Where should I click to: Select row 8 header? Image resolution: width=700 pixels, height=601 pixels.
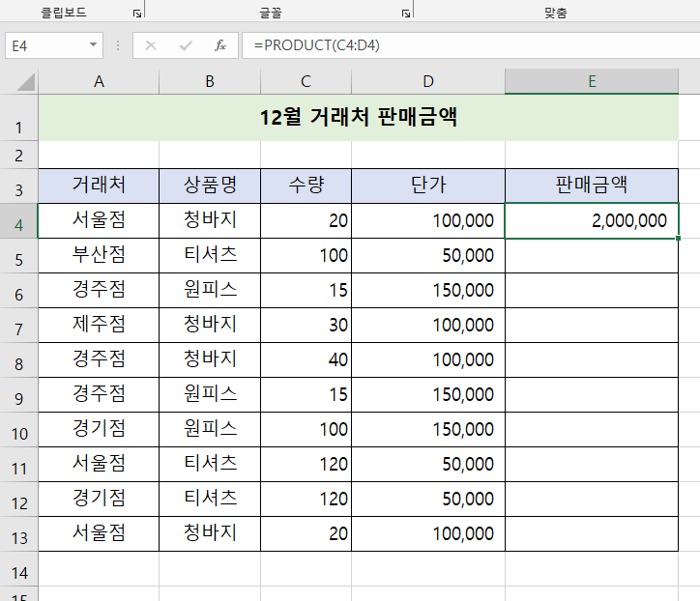(18, 360)
